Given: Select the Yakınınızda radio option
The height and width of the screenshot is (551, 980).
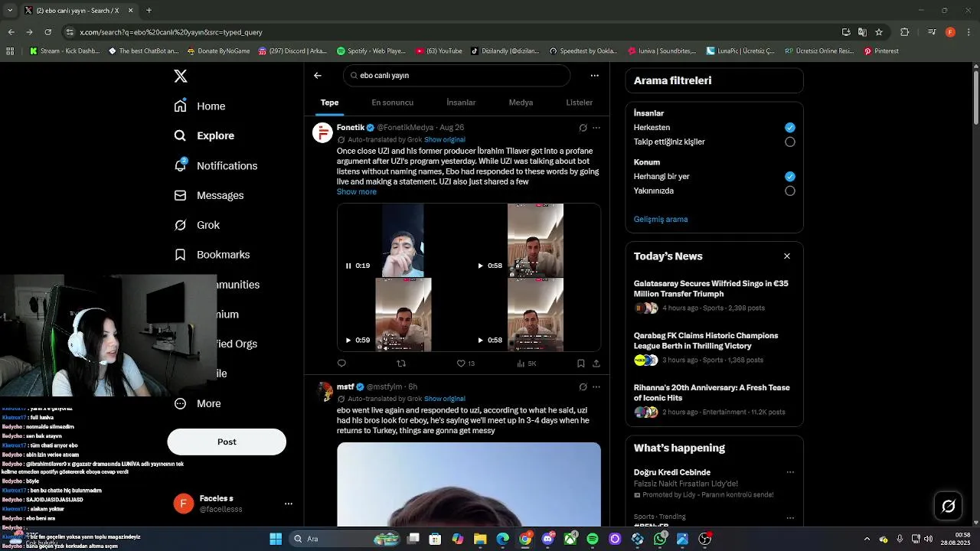Looking at the screenshot, I should click(790, 191).
